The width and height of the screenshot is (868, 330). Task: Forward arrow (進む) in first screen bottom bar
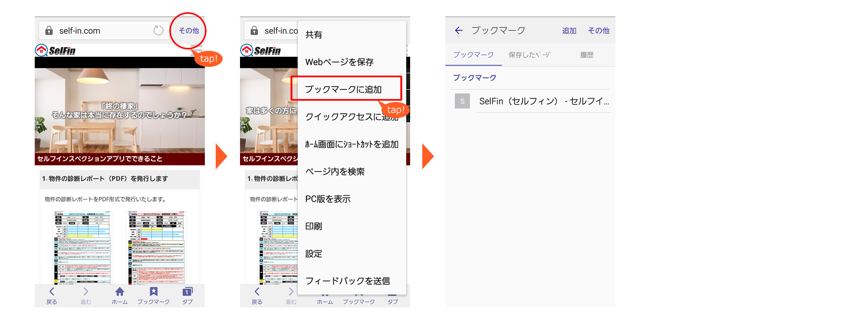pyautogui.click(x=85, y=296)
